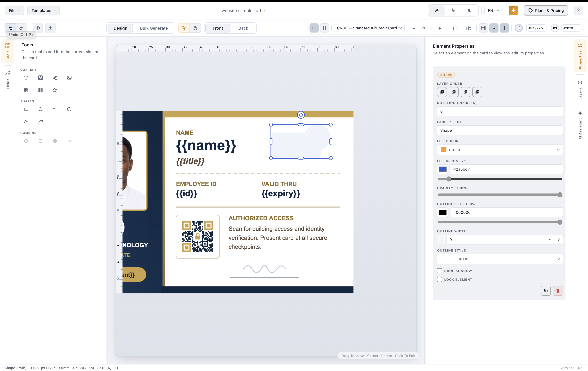Screen dimensions: 588x371
Task: Switch to auto contrast theme
Action: click(x=470, y=10)
